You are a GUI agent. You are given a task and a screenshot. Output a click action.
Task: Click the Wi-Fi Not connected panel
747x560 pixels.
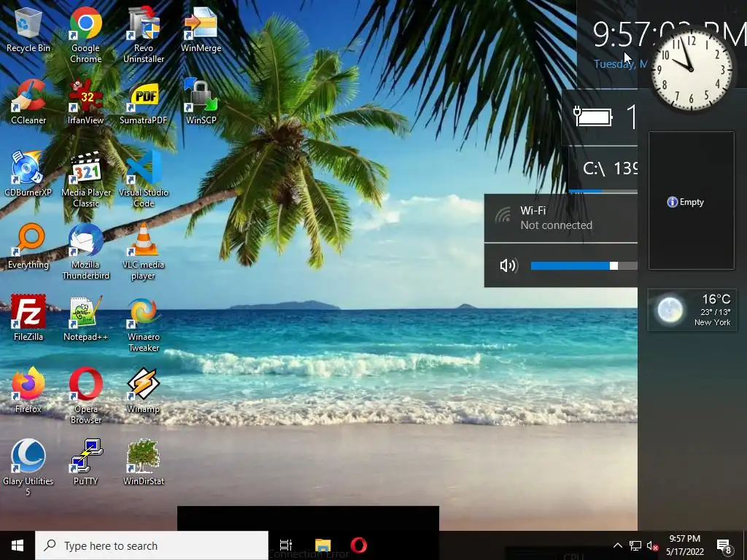[561, 218]
